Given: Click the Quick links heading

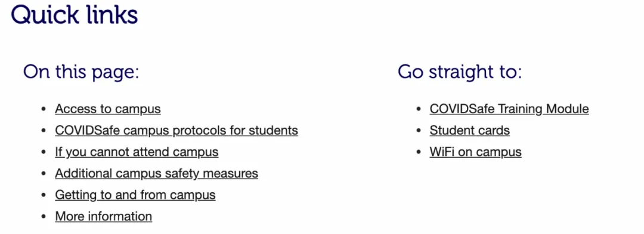Looking at the screenshot, I should coord(75,15).
